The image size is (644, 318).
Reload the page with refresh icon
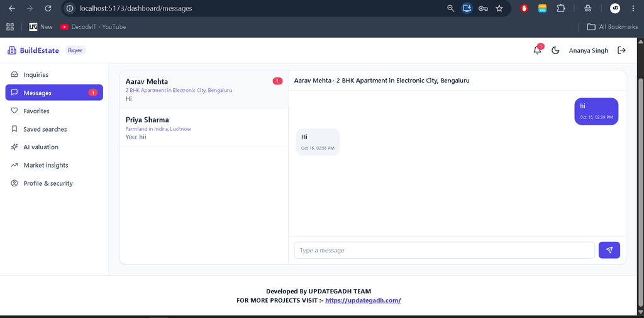click(48, 8)
